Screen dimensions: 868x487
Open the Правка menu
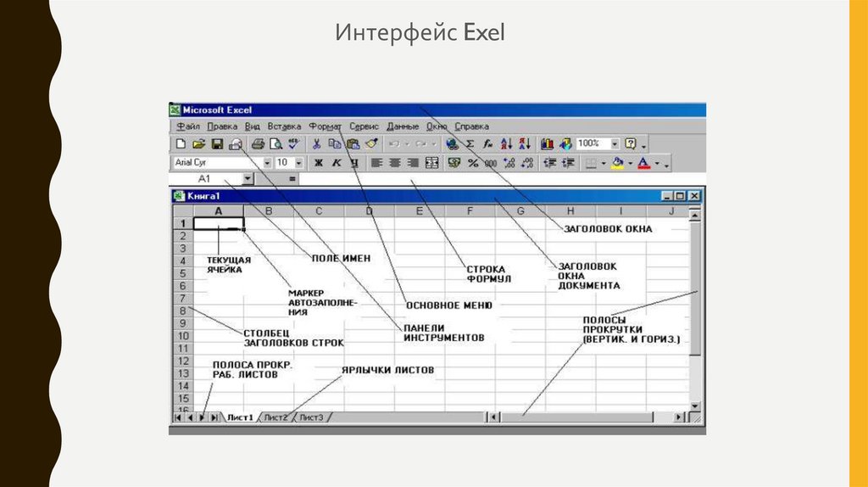pos(222,126)
